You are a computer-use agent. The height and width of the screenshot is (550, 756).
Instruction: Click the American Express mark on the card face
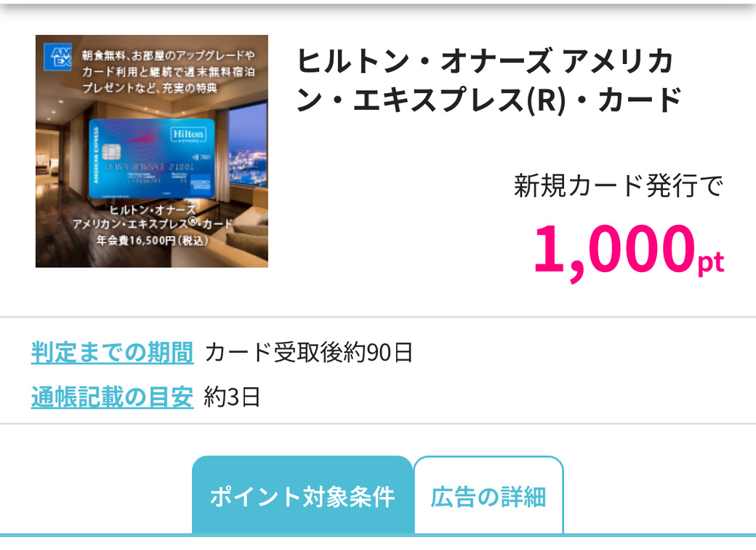(x=202, y=183)
